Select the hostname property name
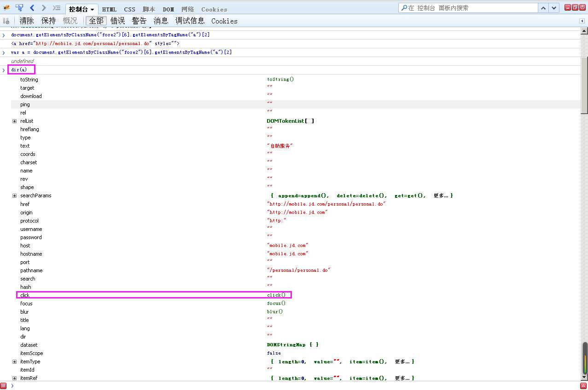This screenshot has height=390, width=588. coord(31,254)
